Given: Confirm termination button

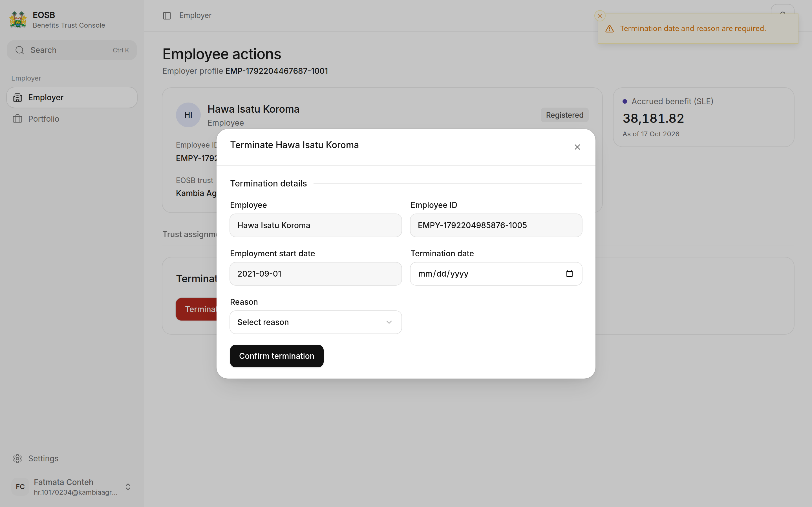Looking at the screenshot, I should coord(277,356).
